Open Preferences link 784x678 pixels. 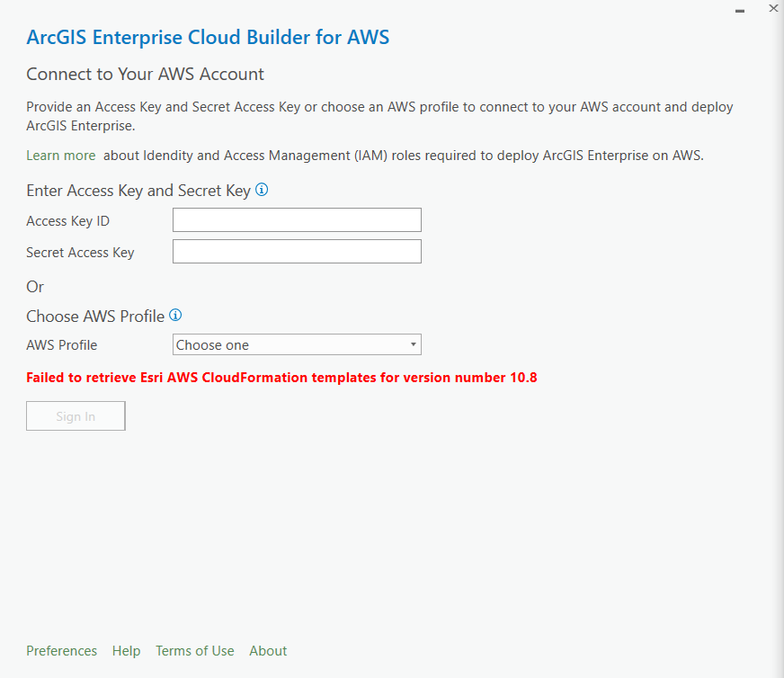[x=61, y=650]
